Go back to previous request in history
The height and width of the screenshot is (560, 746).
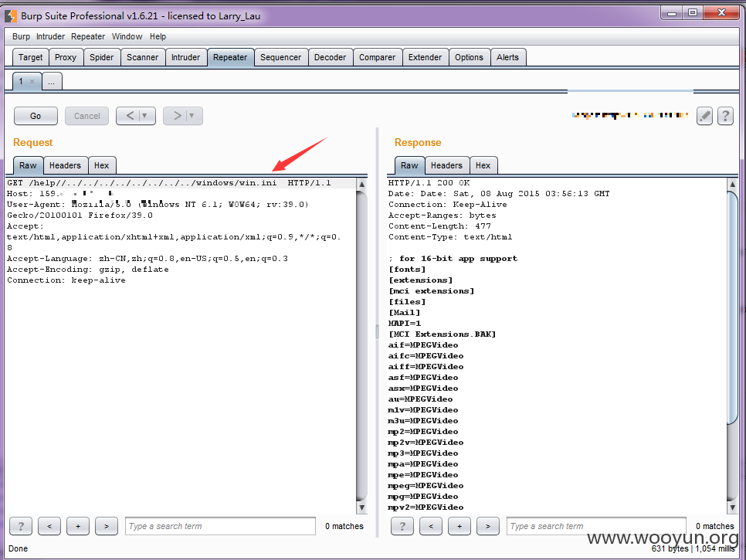coord(136,116)
